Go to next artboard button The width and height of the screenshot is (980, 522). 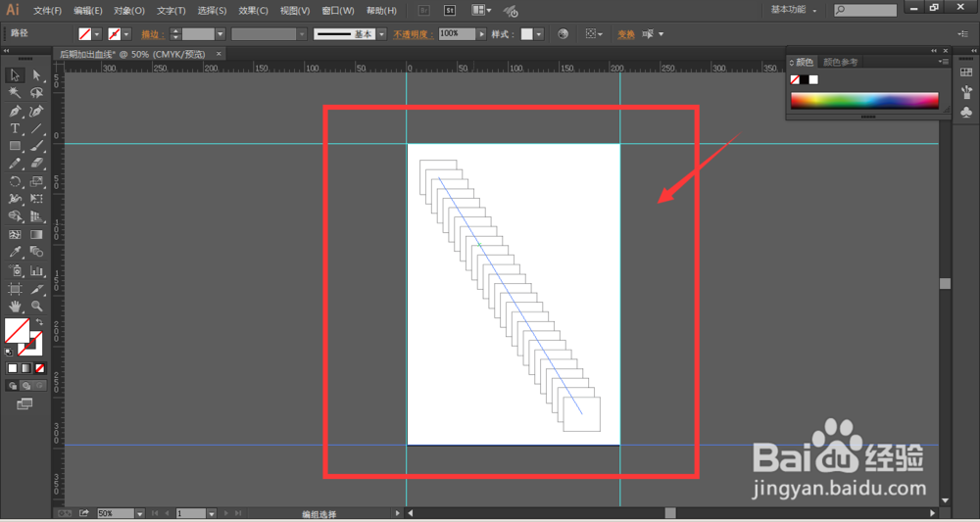pyautogui.click(x=226, y=513)
